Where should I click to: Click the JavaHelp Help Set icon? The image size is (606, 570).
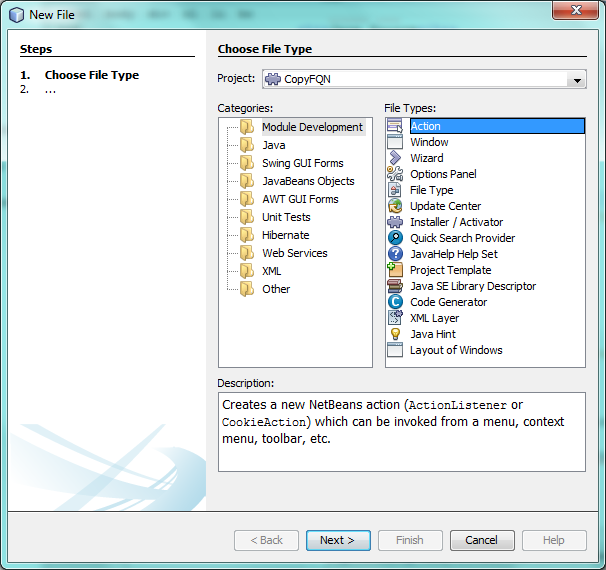(x=395, y=254)
